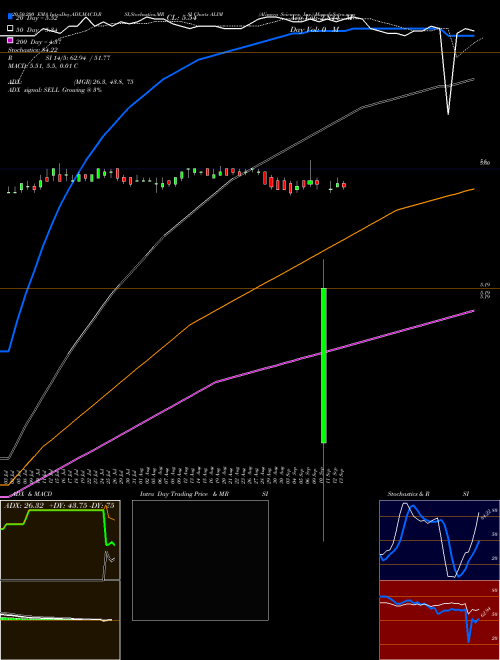
Task: Open the MACD mini chart below ADX
Action: [x=60, y=620]
